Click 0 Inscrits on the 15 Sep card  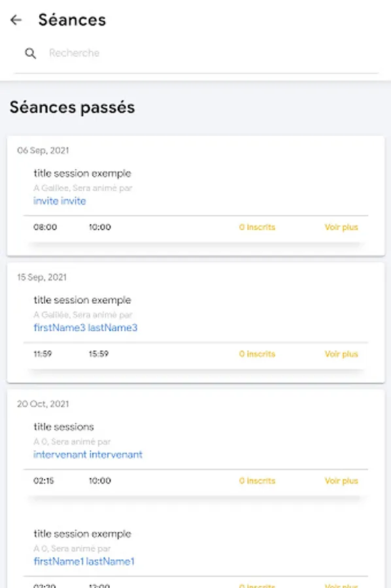click(x=256, y=353)
